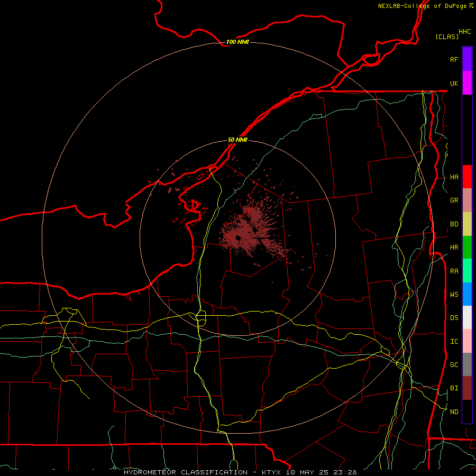The height and width of the screenshot is (476, 476).
Task: Click the "RF" legend label
Action: pos(454,59)
